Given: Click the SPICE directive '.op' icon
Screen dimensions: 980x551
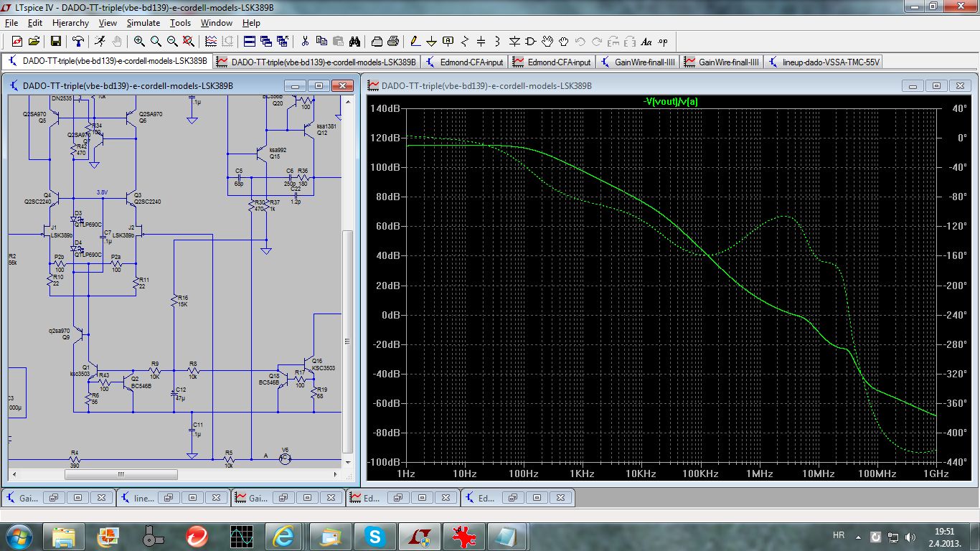Looking at the screenshot, I should [x=663, y=42].
